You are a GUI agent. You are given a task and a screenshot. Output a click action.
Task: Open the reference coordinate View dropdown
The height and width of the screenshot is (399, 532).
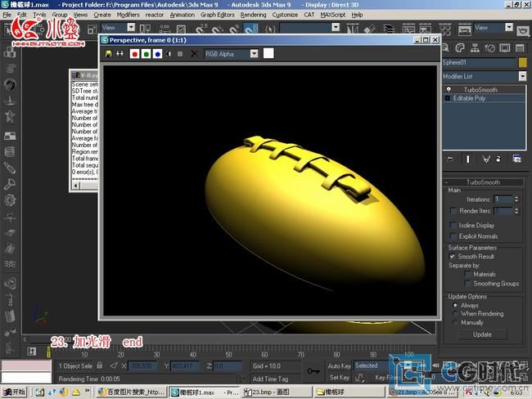tap(131, 28)
